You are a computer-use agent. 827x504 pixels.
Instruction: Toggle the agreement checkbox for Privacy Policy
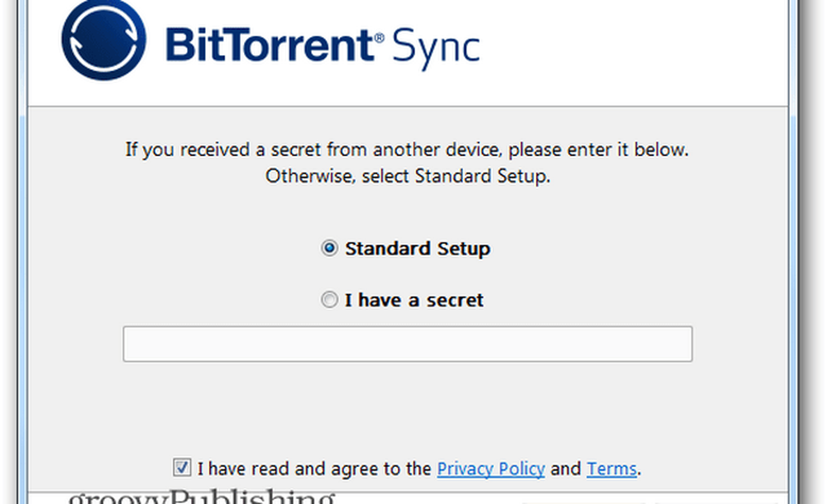click(182, 468)
